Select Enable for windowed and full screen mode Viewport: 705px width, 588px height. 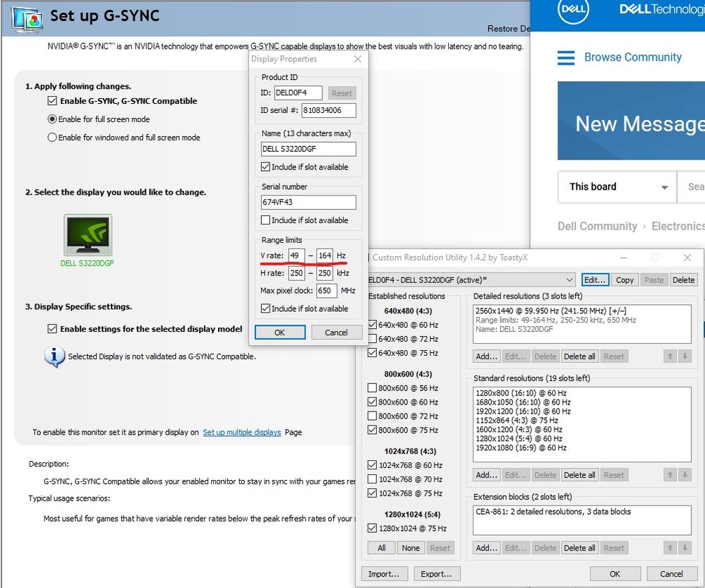click(52, 137)
